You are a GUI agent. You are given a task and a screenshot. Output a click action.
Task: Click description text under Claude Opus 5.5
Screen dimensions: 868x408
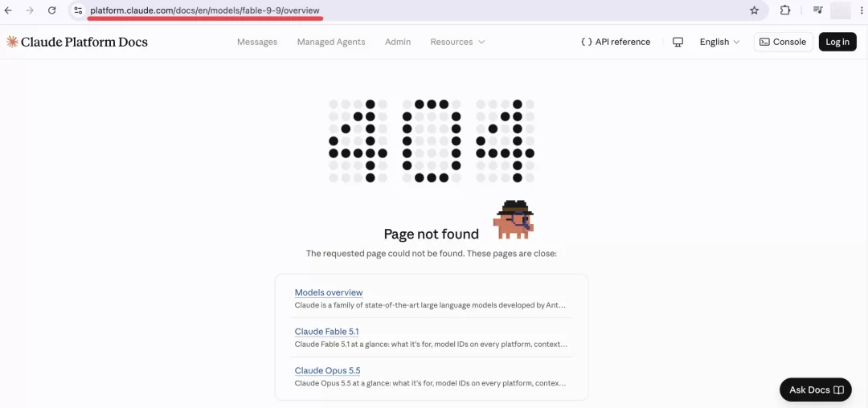(x=430, y=383)
